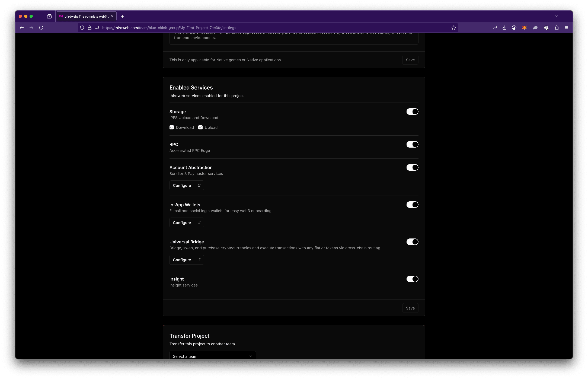Open Firefox account profile icon
The width and height of the screenshot is (588, 379).
[x=514, y=28]
